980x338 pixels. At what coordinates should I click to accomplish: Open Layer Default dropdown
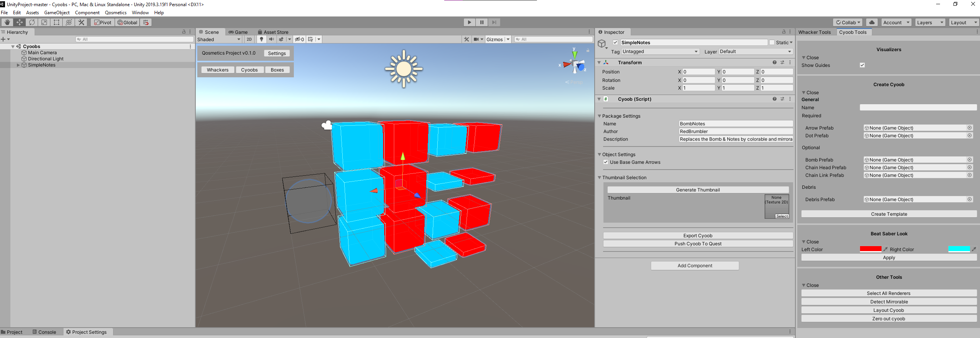(756, 52)
